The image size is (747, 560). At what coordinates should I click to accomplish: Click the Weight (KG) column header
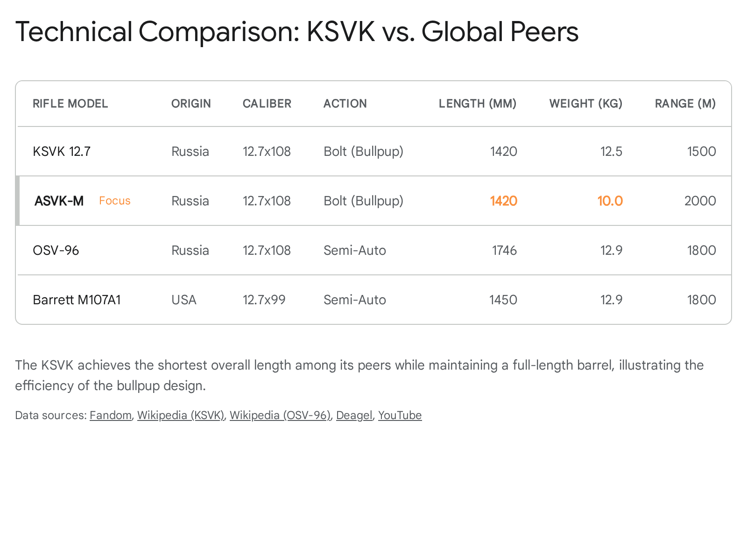click(x=585, y=104)
